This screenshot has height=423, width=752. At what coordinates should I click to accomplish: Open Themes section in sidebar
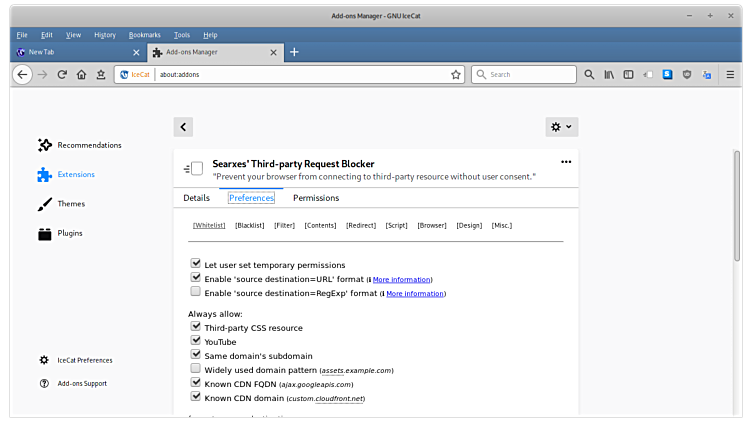[70, 204]
